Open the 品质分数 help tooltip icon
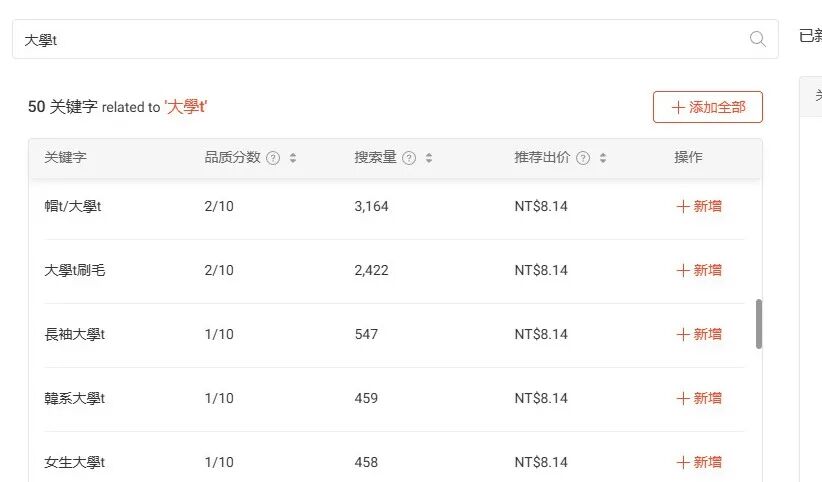Screen dimensions: 822x482 pos(273,158)
